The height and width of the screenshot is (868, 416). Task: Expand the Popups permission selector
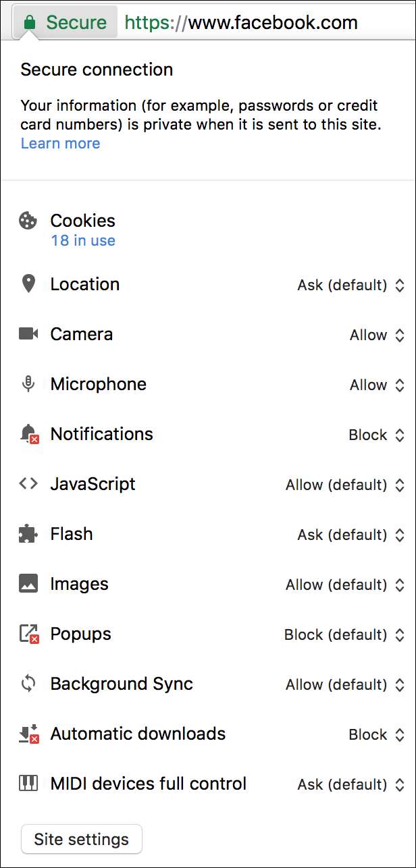pyautogui.click(x=344, y=635)
